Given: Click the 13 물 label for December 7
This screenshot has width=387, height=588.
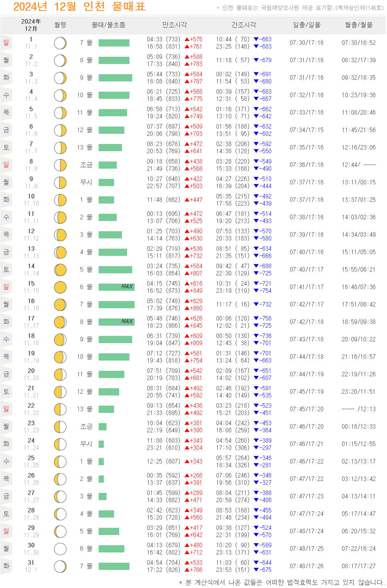Looking at the screenshot, I should click(85, 147).
